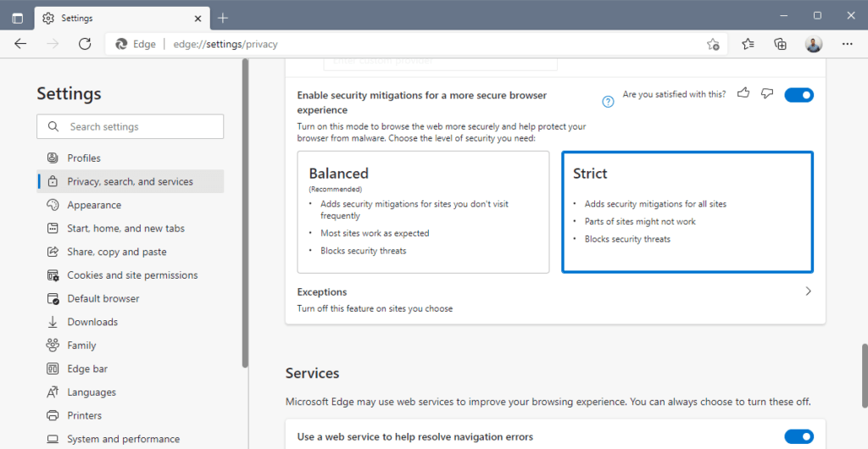Expand the Exceptions chevron arrow
The height and width of the screenshot is (449, 868).
808,291
